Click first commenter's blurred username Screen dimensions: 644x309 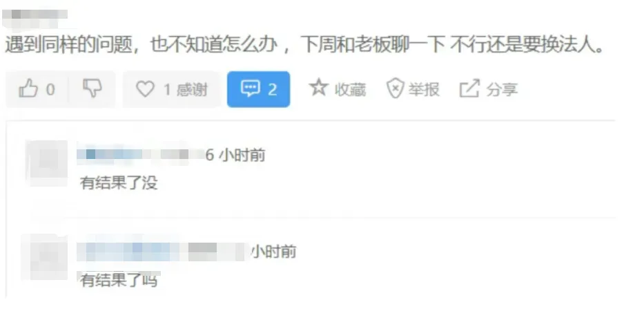[x=139, y=155]
